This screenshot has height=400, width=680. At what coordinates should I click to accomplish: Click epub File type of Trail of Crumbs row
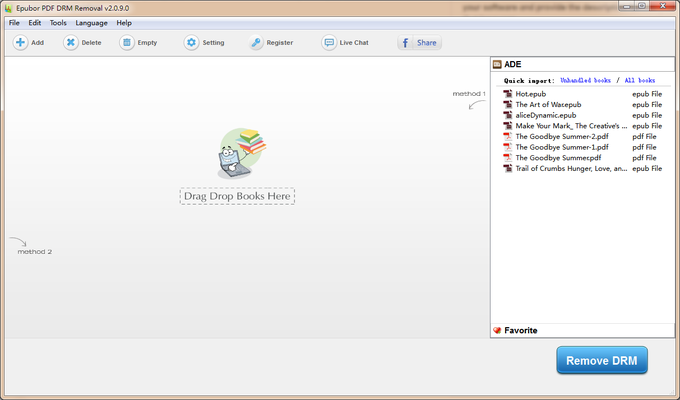pos(647,168)
